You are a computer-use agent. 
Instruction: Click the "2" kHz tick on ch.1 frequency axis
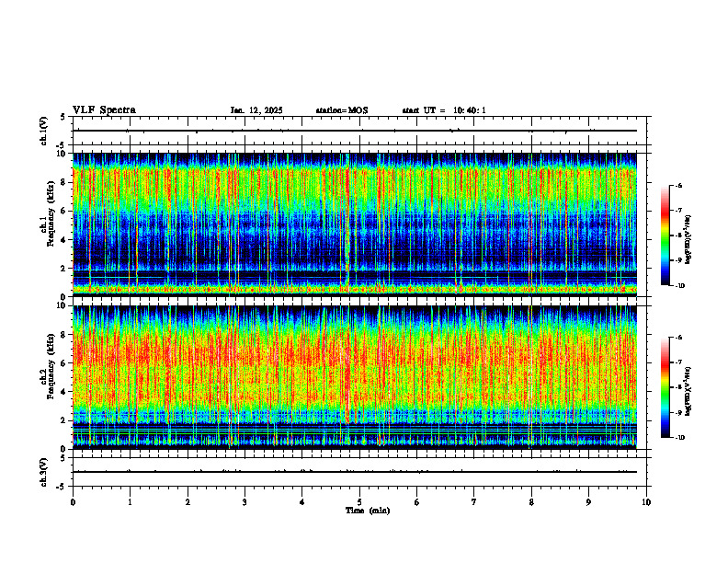point(65,269)
